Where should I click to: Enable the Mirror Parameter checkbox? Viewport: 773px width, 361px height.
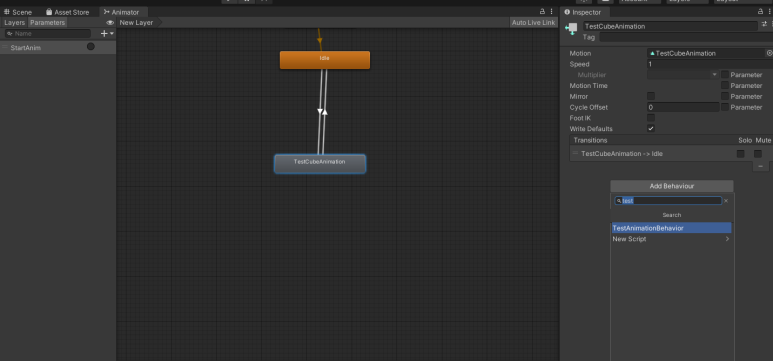click(725, 96)
